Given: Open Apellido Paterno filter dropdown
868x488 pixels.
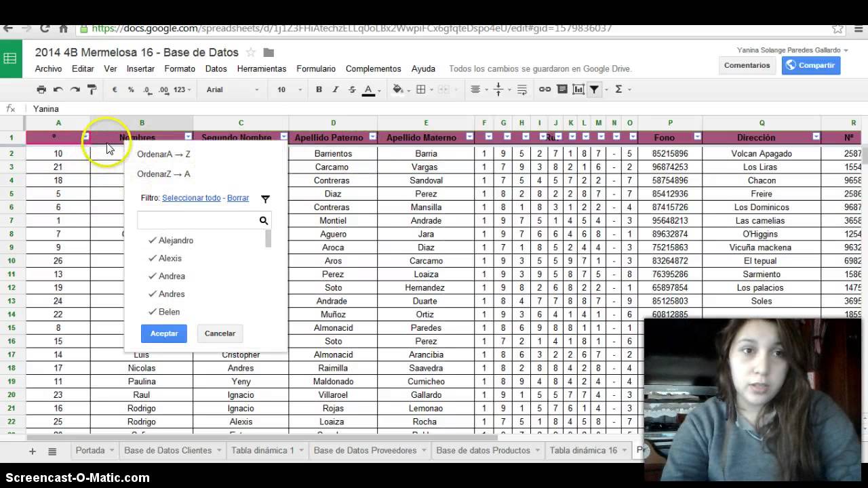Looking at the screenshot, I should [372, 137].
